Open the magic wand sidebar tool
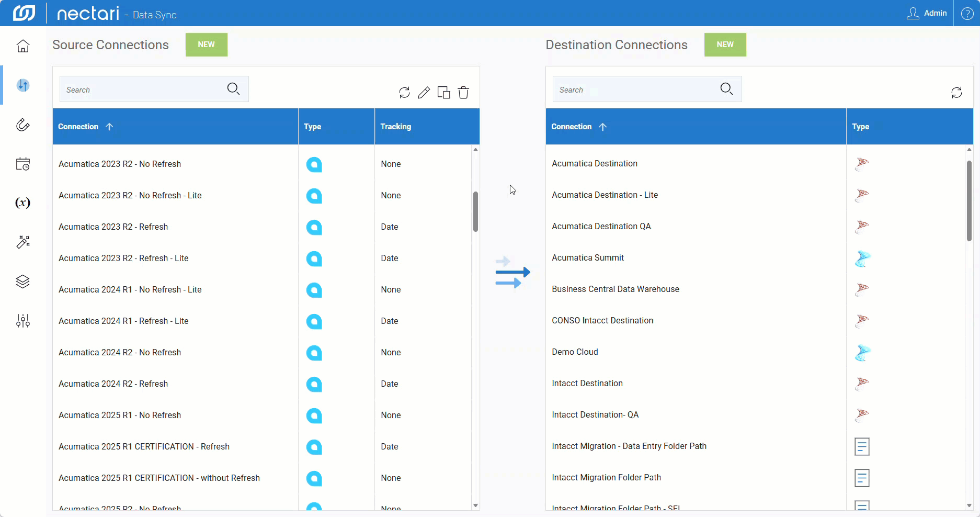 (x=23, y=242)
